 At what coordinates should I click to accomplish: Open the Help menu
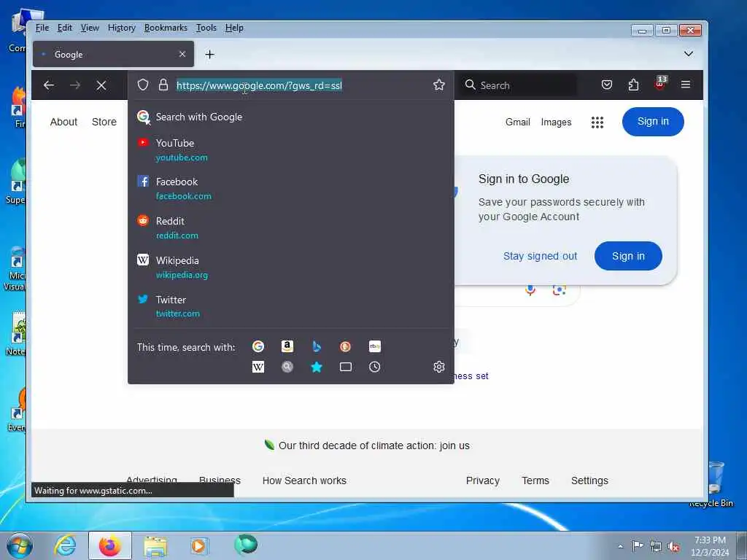(x=234, y=28)
